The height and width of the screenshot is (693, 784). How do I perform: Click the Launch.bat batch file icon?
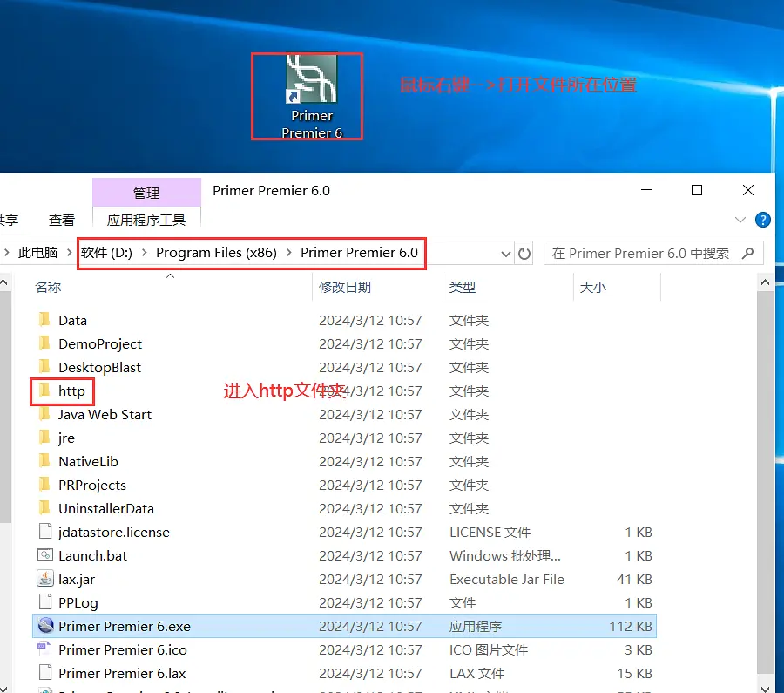pos(45,555)
